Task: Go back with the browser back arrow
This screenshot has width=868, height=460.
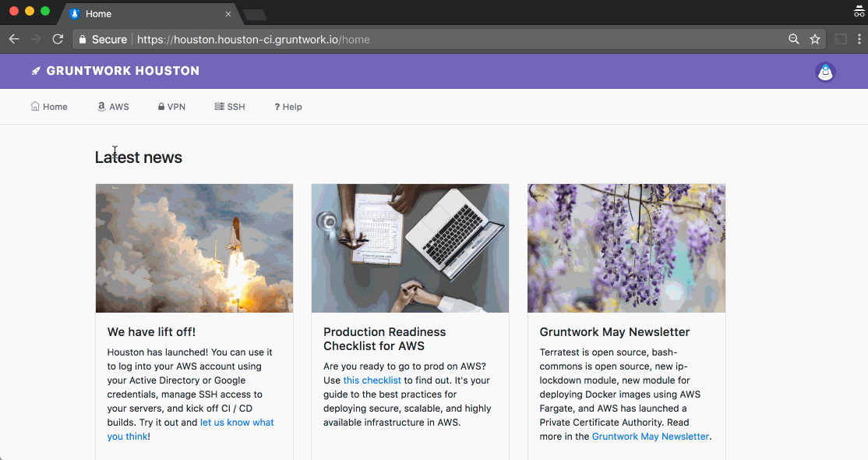Action: pos(14,39)
